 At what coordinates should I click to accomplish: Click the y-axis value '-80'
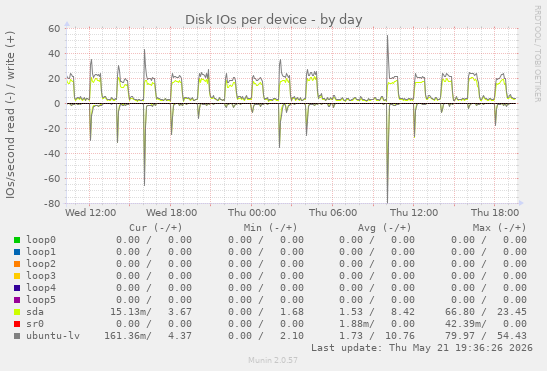[x=52, y=203]
